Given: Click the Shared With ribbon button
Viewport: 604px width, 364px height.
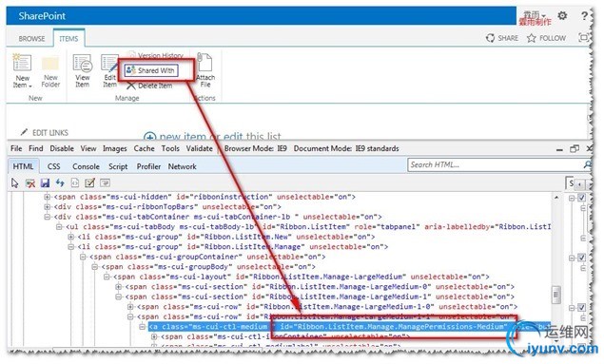Looking at the screenshot, I should pos(151,70).
